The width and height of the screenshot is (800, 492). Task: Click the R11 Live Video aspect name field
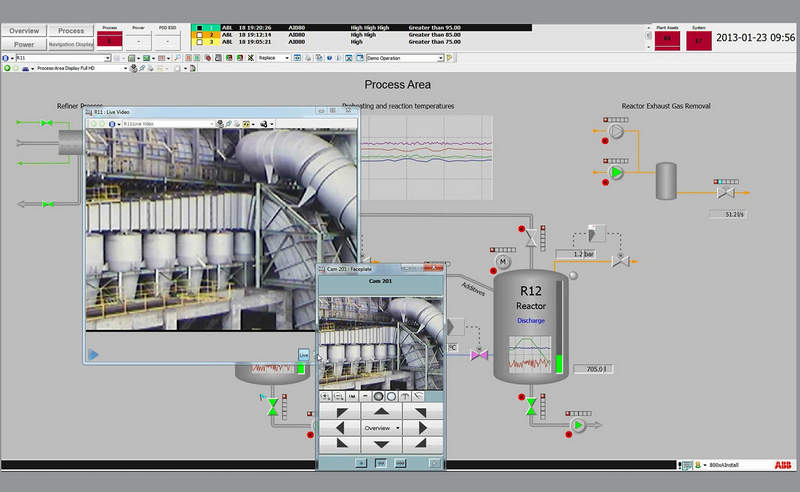pyautogui.click(x=167, y=124)
